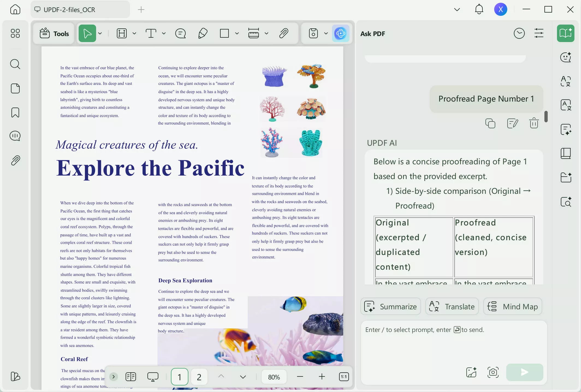Take a screenshot with the camera icon
This screenshot has height=392, width=581.
493,372
